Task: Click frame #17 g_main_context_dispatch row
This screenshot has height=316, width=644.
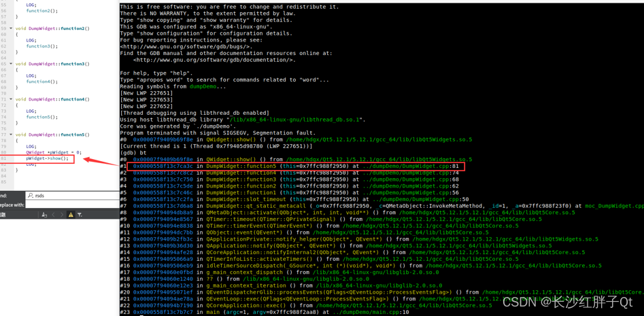Action: 279,272
